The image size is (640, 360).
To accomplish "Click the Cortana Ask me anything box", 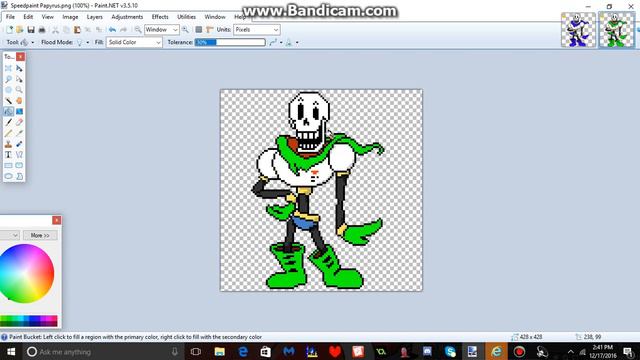I will (102, 351).
